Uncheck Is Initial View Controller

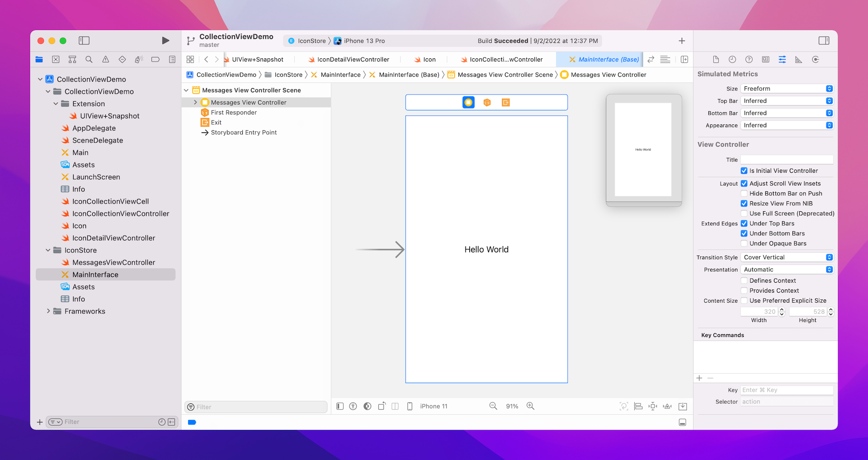pos(744,171)
